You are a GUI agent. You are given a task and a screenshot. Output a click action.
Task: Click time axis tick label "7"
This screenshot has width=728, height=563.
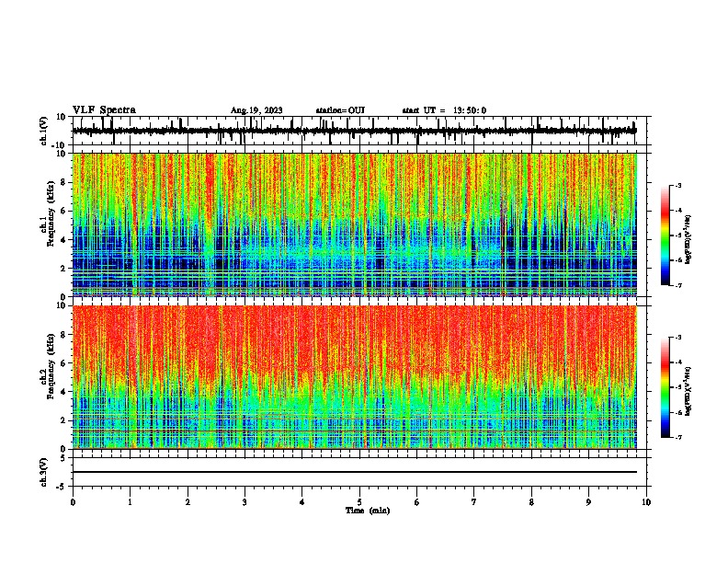tap(474, 502)
